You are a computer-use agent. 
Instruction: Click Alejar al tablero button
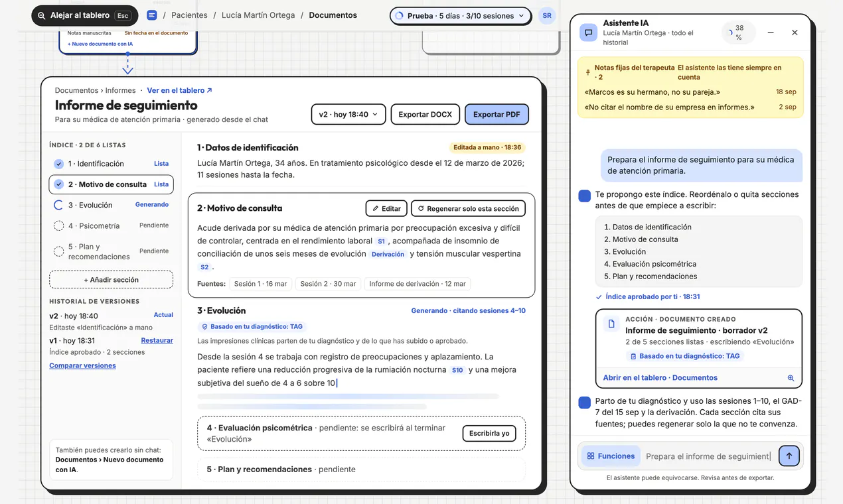84,15
